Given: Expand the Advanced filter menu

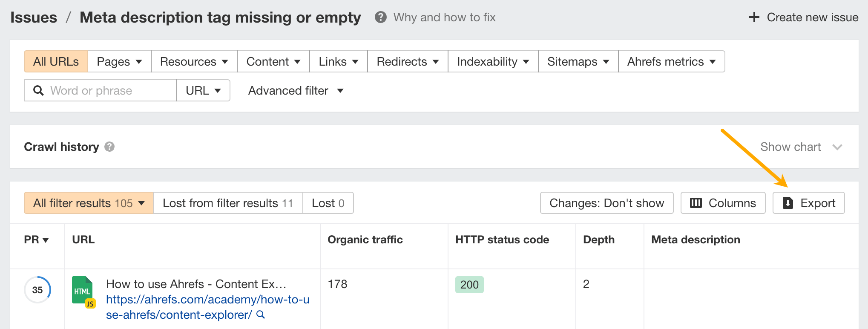Looking at the screenshot, I should pyautogui.click(x=296, y=91).
